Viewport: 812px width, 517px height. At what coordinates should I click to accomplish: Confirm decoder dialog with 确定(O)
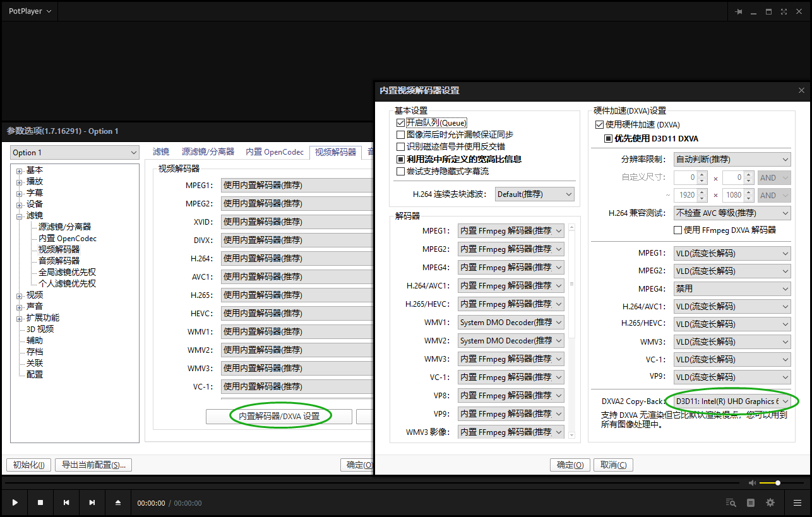570,465
